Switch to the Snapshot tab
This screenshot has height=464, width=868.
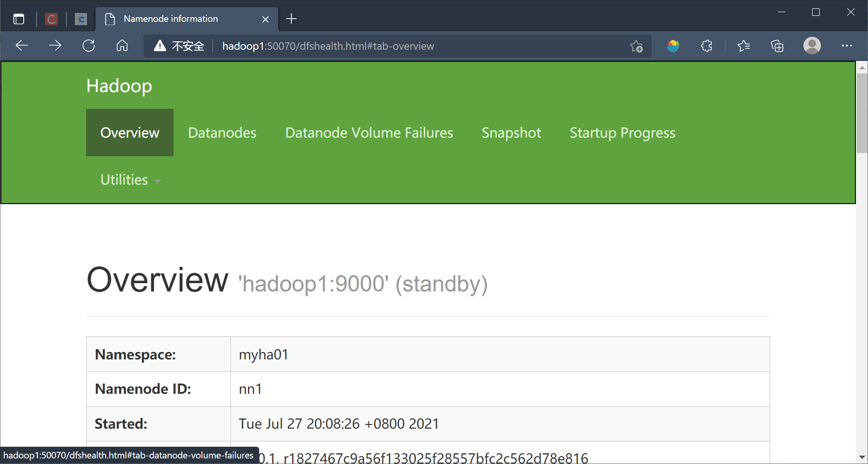[x=511, y=133]
